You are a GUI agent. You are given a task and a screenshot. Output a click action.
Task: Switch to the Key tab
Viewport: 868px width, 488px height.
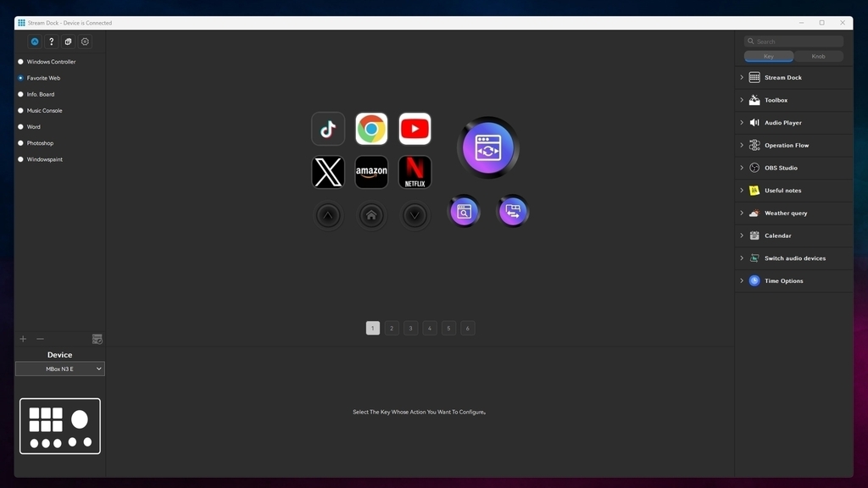coord(769,57)
